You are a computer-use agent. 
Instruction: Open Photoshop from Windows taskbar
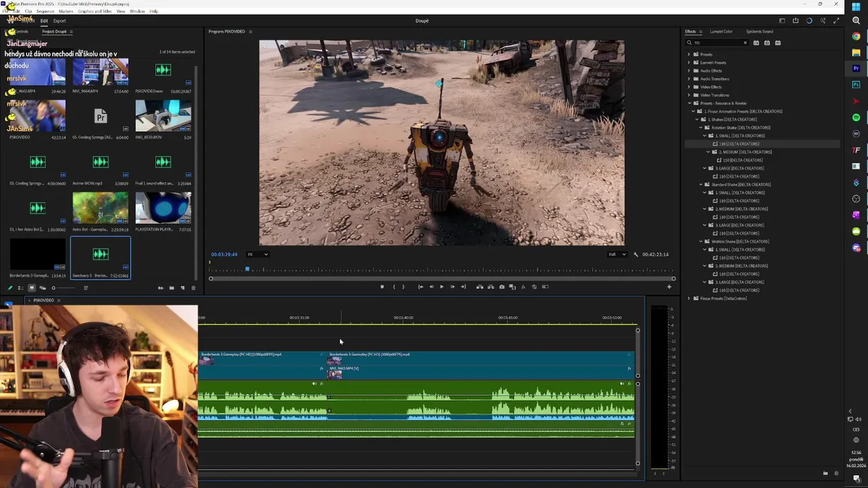click(856, 85)
